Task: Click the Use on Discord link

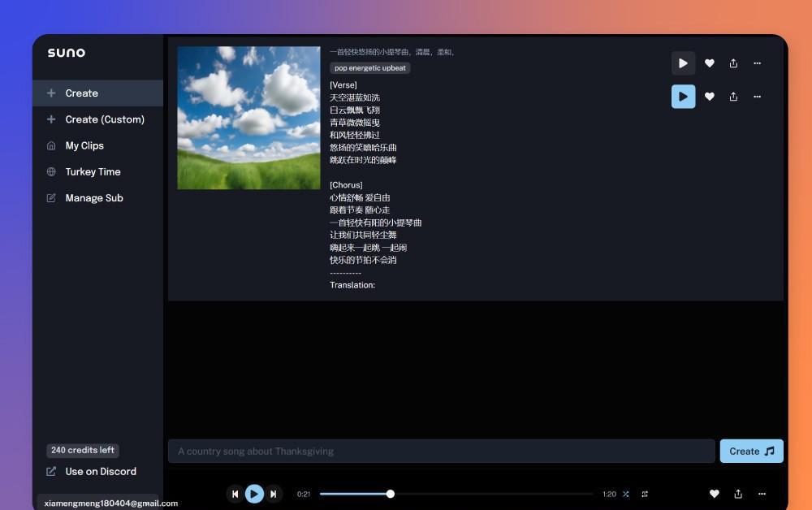Action: point(92,472)
